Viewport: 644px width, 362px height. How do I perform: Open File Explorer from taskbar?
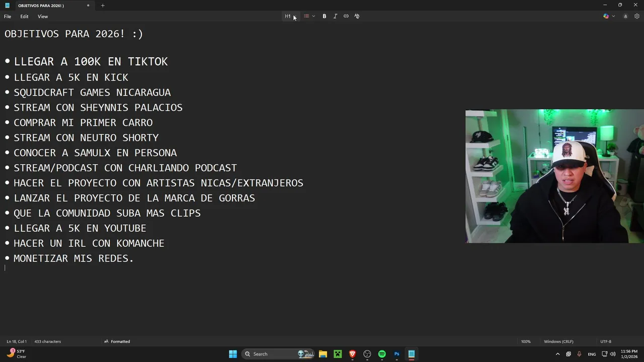323,354
